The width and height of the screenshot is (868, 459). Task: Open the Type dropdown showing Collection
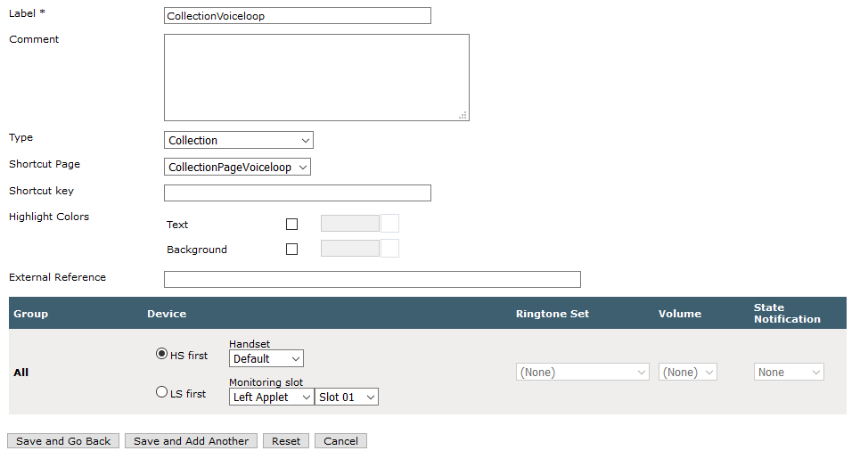(x=239, y=140)
